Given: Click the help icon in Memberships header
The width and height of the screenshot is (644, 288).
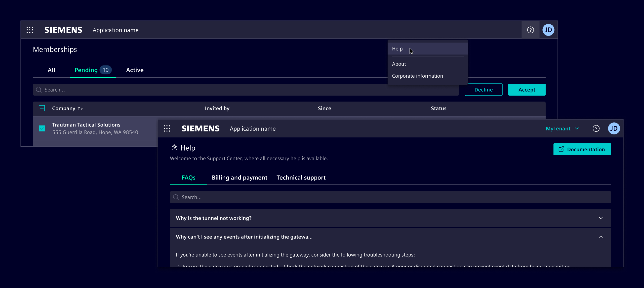Looking at the screenshot, I should pyautogui.click(x=530, y=30).
